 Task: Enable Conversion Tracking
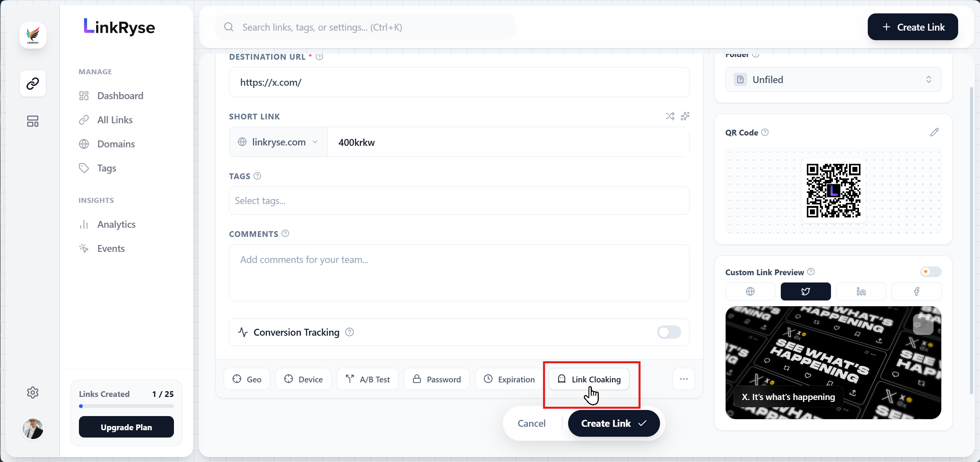[x=669, y=332]
